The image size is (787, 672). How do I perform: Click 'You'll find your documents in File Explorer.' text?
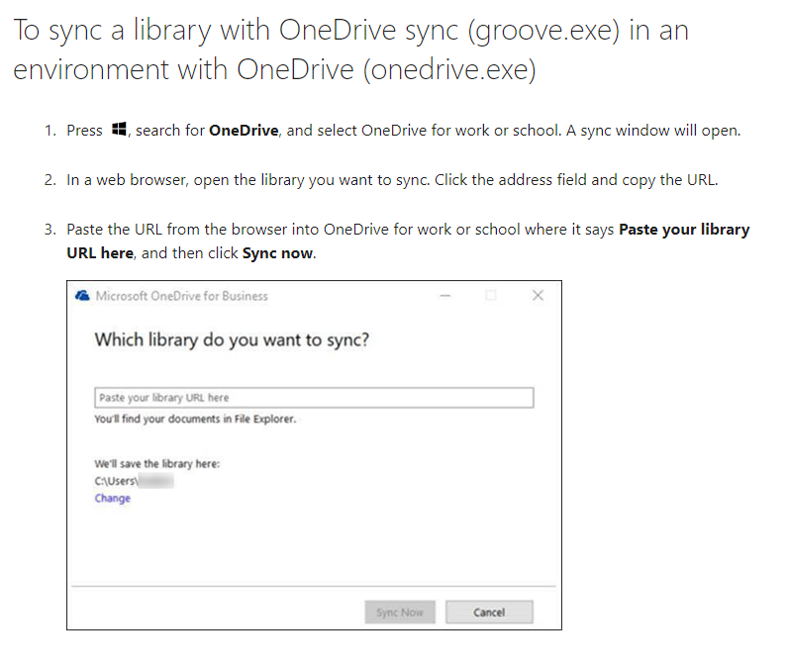(195, 419)
